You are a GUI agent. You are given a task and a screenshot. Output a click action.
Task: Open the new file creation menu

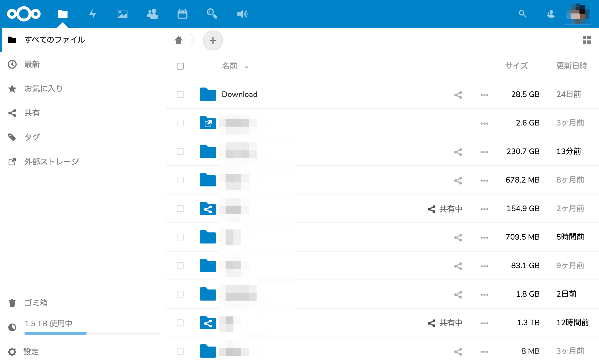coord(213,40)
